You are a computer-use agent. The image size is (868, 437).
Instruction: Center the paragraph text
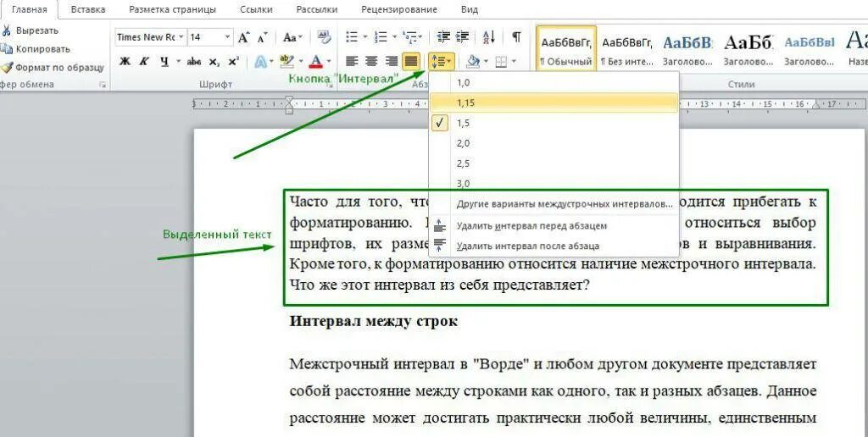point(371,62)
